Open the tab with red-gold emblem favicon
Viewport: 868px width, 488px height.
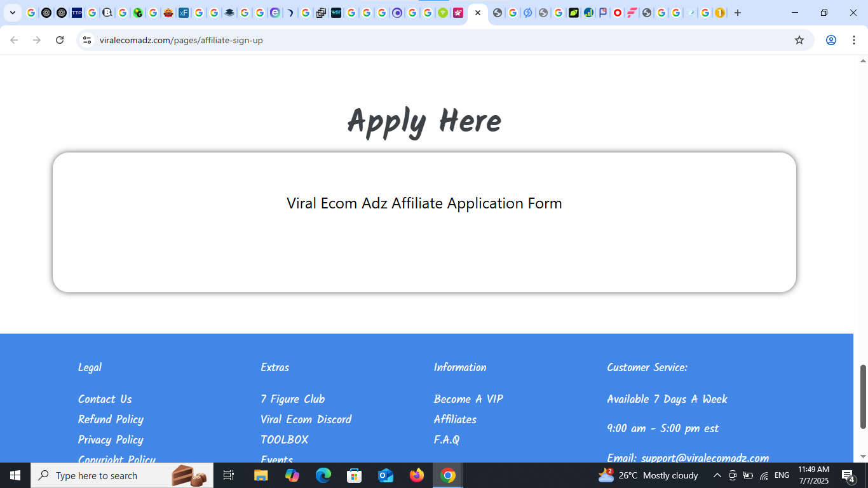(168, 13)
